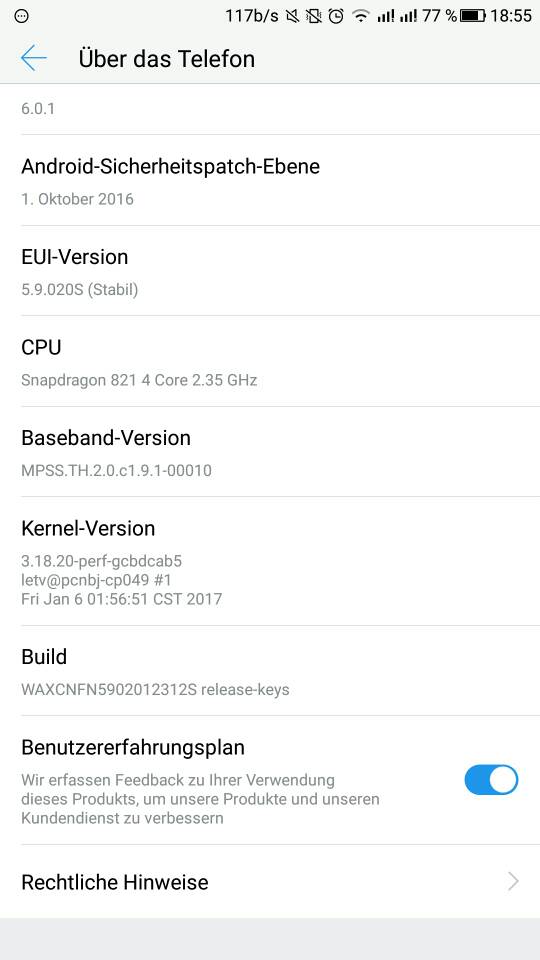The width and height of the screenshot is (540, 960).
Task: Tap the muted sound status icon
Action: pyautogui.click(x=293, y=16)
